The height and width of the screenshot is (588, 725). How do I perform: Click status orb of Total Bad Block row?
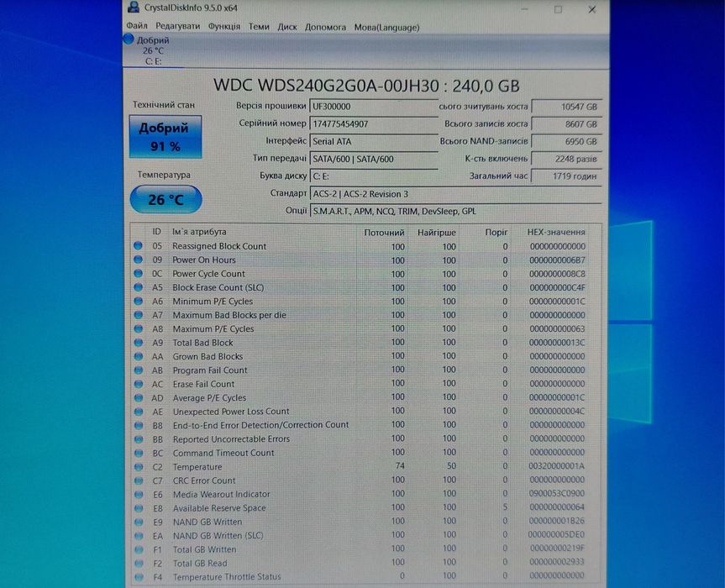pyautogui.click(x=138, y=343)
